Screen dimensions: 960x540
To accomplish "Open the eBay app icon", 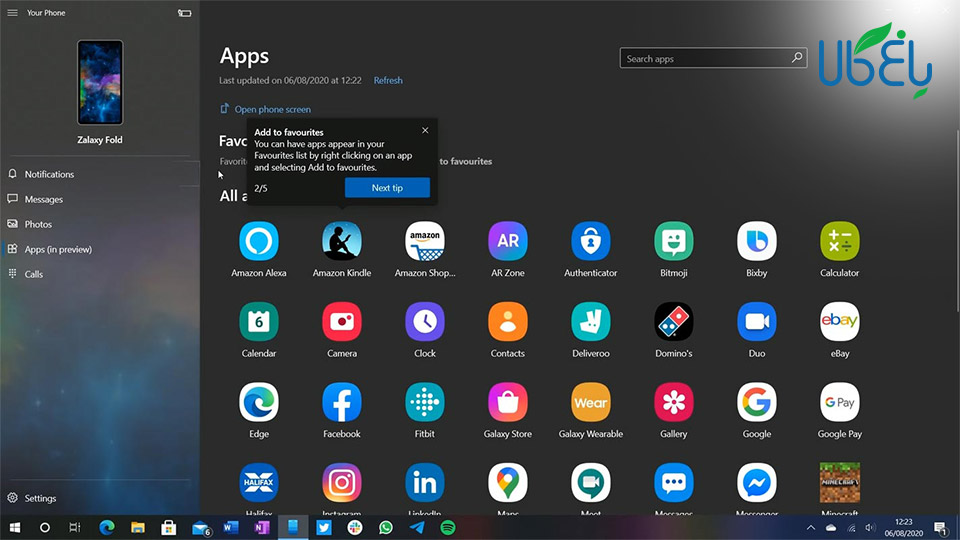I will (840, 322).
